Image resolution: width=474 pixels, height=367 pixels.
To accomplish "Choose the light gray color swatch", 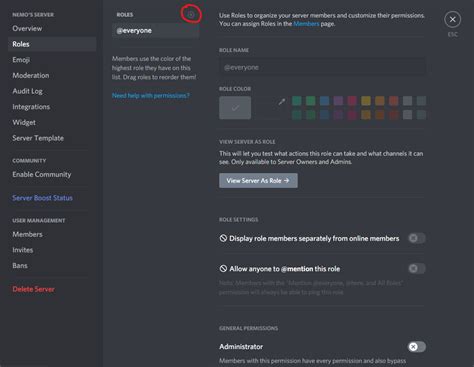I will coord(407,101).
